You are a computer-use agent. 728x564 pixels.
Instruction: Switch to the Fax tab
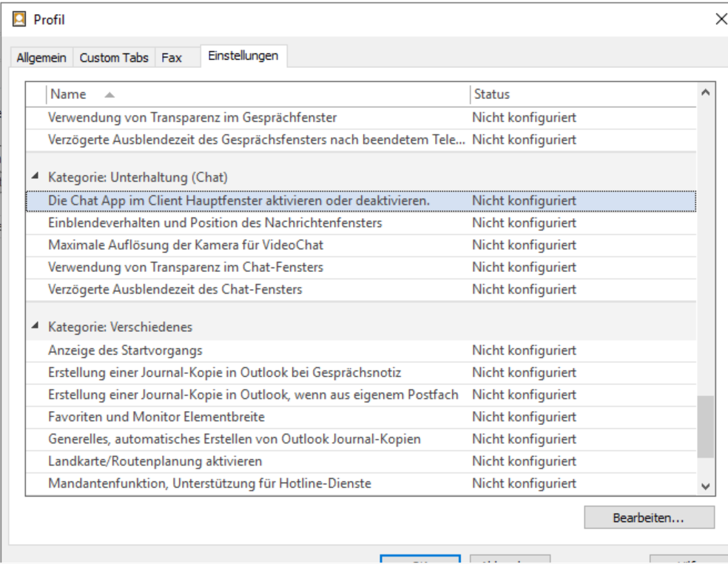click(172, 58)
